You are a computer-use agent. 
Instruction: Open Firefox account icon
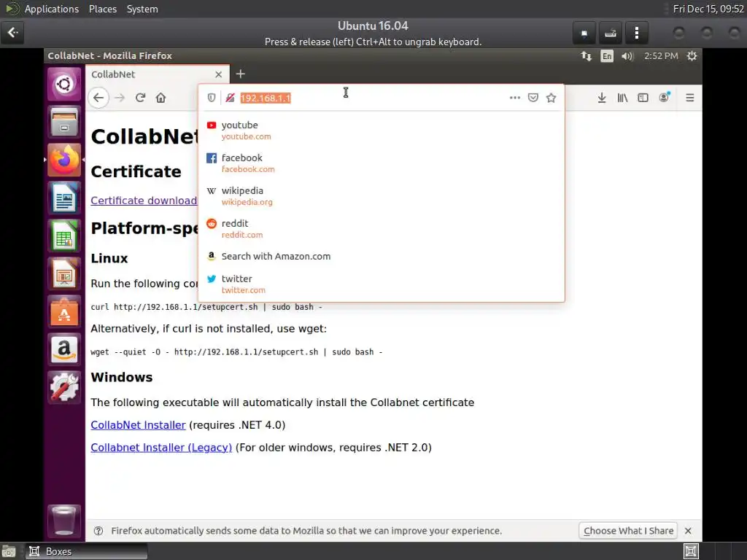(x=664, y=98)
